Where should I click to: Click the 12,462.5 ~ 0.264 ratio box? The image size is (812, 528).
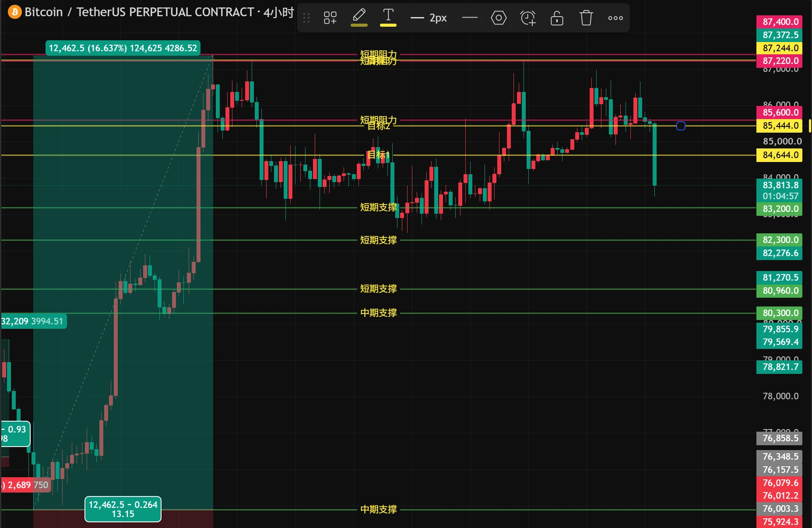click(123, 509)
